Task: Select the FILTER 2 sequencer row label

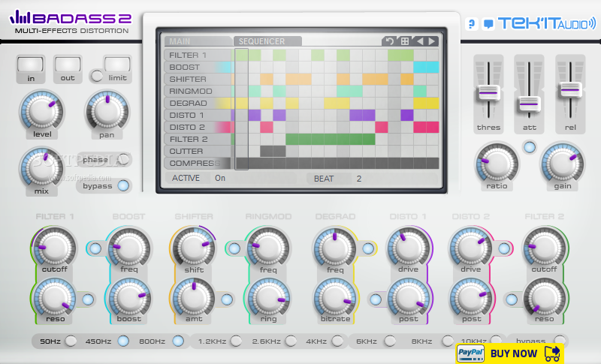Action: (198, 140)
